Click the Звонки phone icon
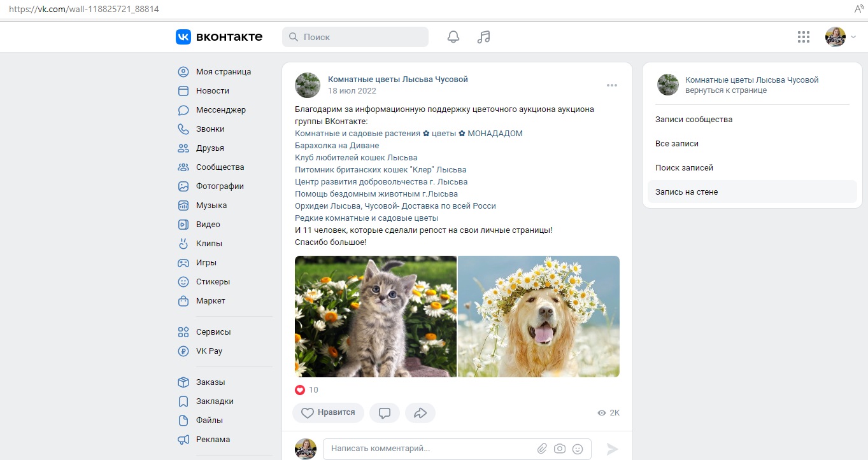 click(x=183, y=129)
